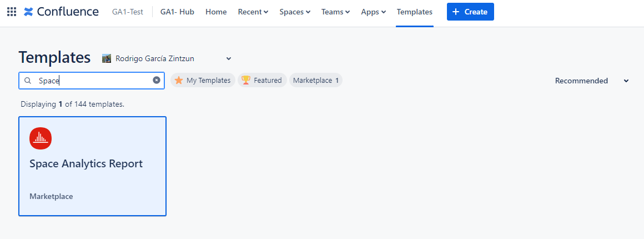
Task: Go to the Home menu item
Action: (x=216, y=12)
